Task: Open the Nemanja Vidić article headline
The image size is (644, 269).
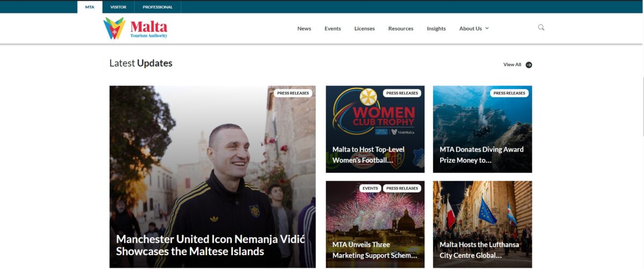Action: click(x=210, y=245)
